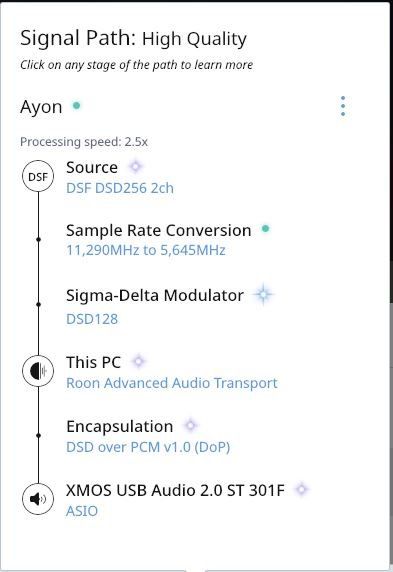Click the purple star beside This PC
Viewport: 393px width, 572px height.
pos(138,362)
